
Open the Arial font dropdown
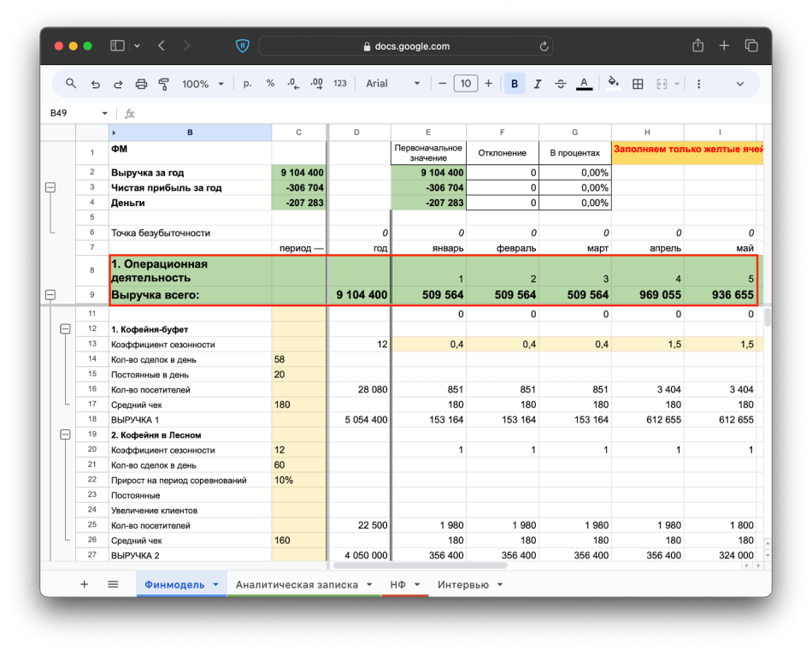[x=393, y=84]
